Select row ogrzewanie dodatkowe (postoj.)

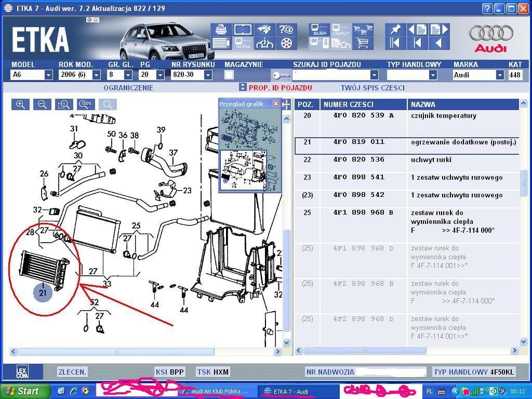click(407, 146)
